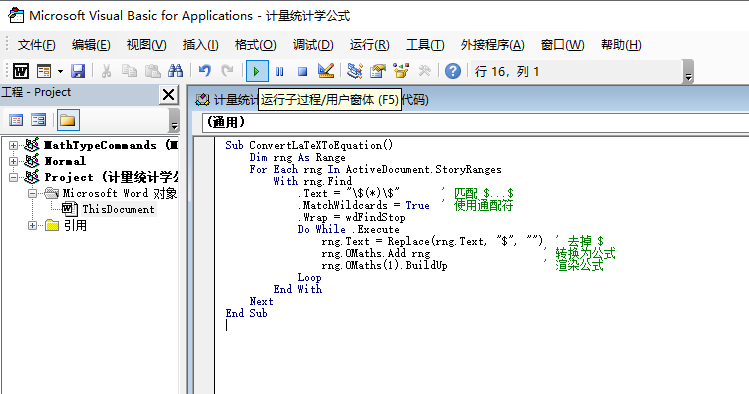This screenshot has width=749, height=394.
Task: Select the 引用 folder item
Action: pos(75,225)
